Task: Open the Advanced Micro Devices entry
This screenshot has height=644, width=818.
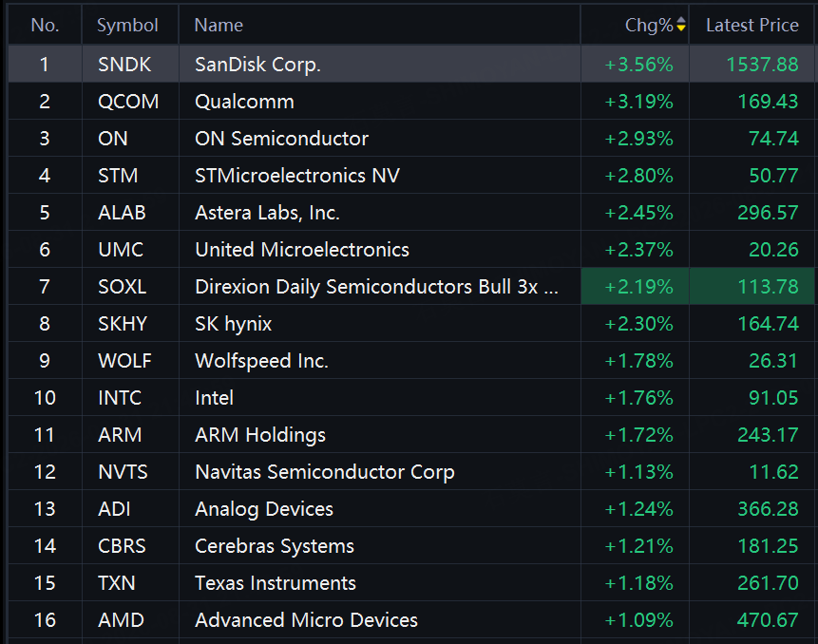Action: (x=306, y=620)
